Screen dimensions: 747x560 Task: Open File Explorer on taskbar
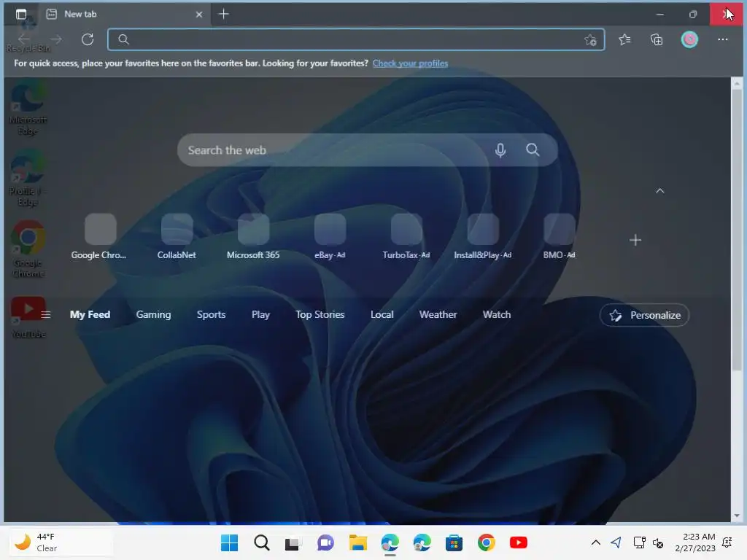point(357,542)
